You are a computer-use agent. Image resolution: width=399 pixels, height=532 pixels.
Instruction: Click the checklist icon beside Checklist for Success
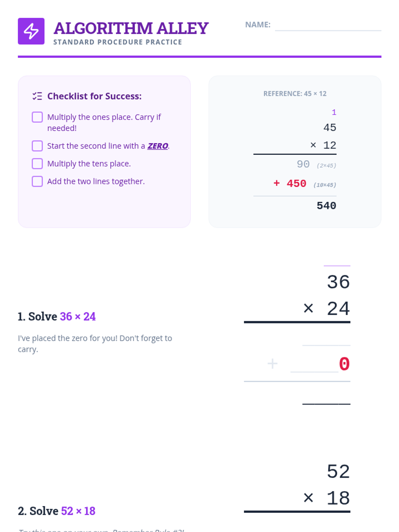pyautogui.click(x=37, y=96)
